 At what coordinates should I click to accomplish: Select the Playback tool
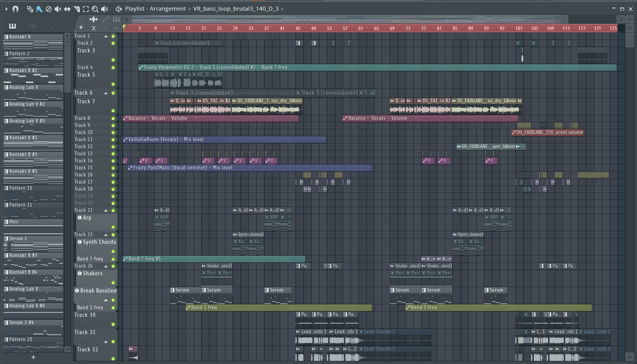(x=104, y=9)
